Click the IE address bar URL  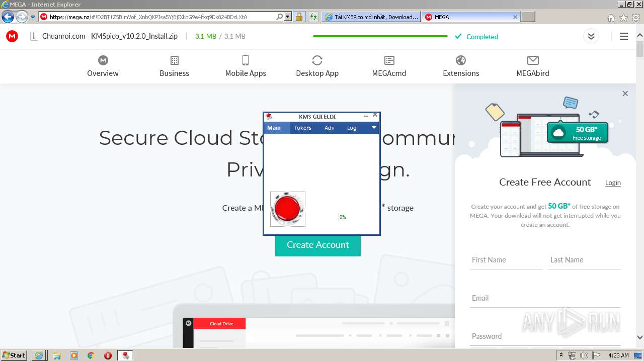point(148,17)
